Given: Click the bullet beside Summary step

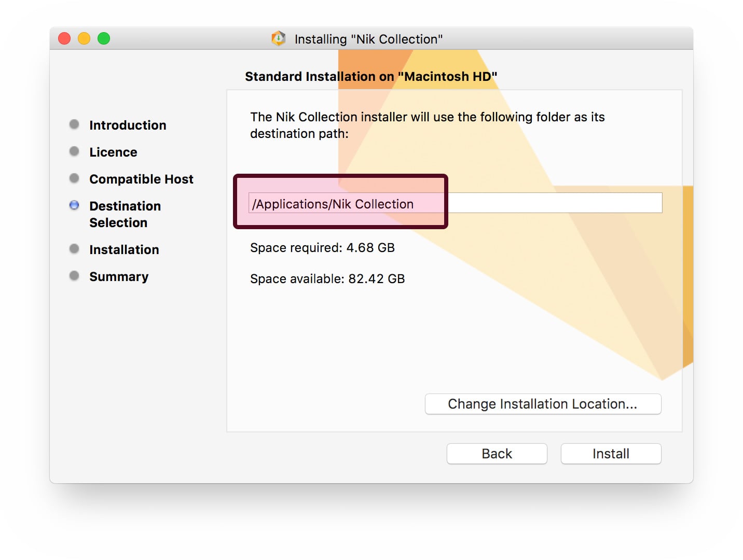Looking at the screenshot, I should click(x=74, y=276).
